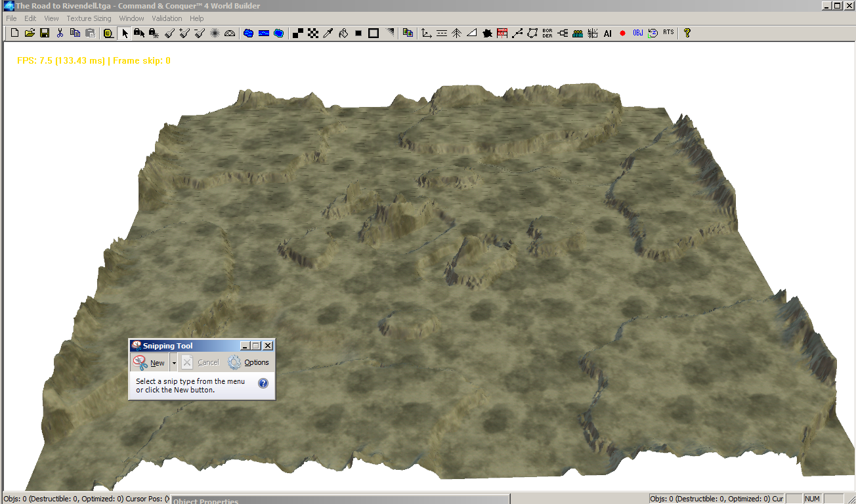
Task: Select the checkerboard texture tool
Action: click(x=313, y=33)
